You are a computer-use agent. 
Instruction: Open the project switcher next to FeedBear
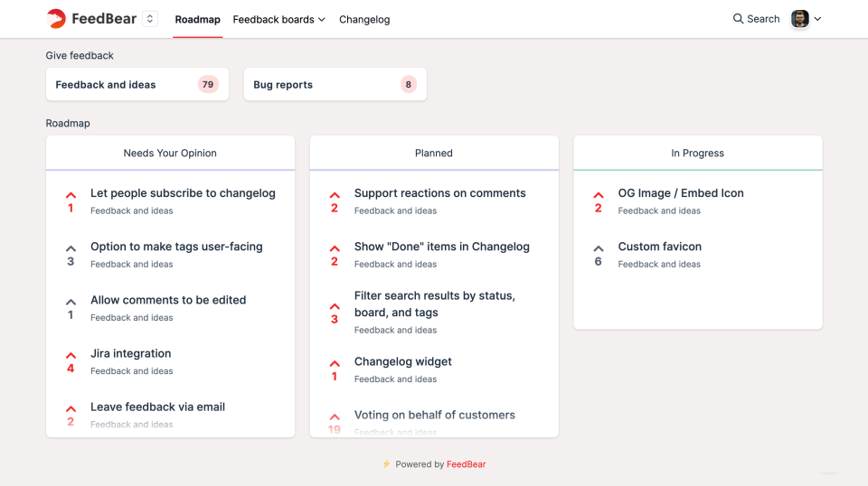(150, 19)
